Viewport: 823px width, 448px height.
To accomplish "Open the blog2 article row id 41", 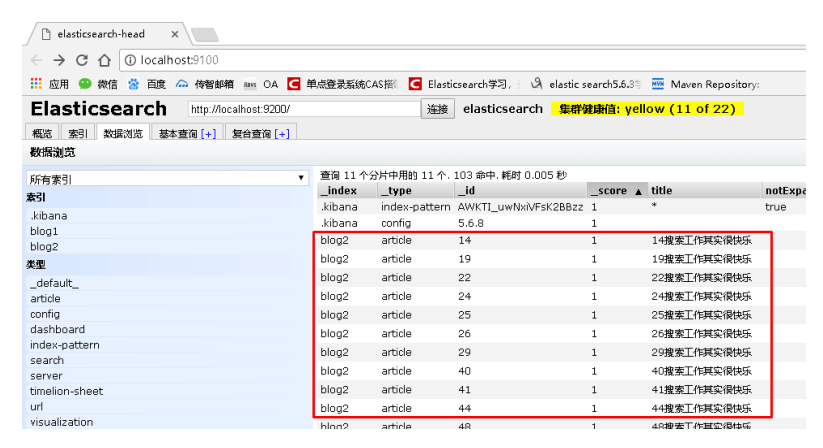I will click(x=562, y=390).
